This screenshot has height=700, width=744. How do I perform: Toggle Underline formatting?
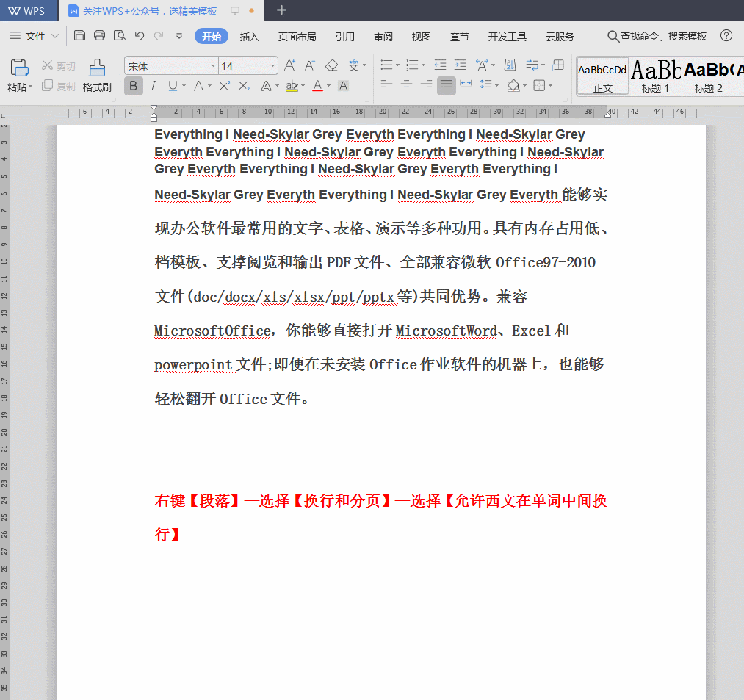(x=173, y=86)
